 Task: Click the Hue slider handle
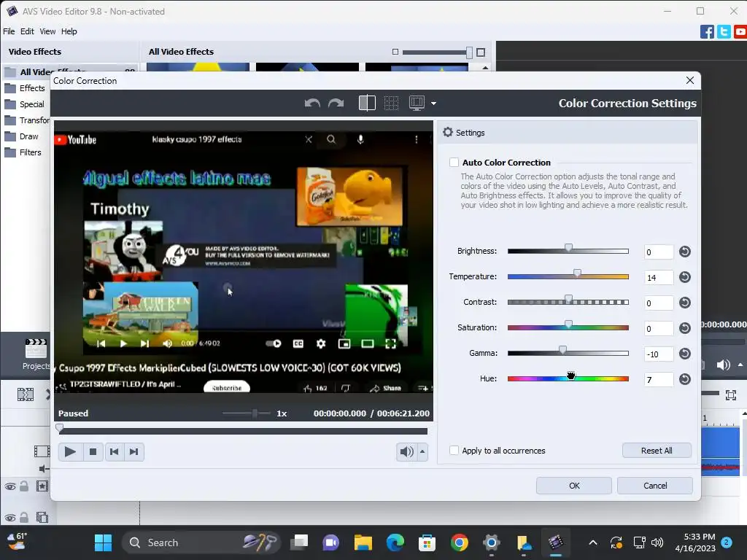pyautogui.click(x=570, y=376)
